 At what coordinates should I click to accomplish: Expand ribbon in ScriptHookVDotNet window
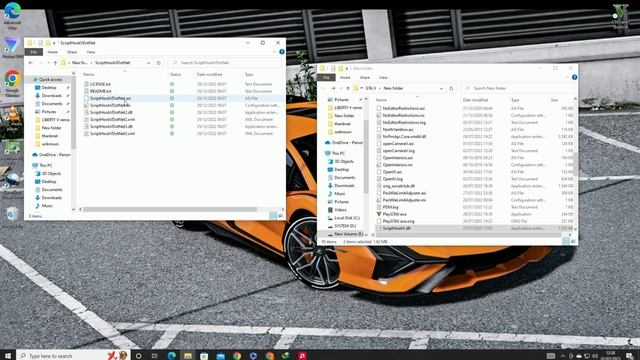[x=275, y=52]
